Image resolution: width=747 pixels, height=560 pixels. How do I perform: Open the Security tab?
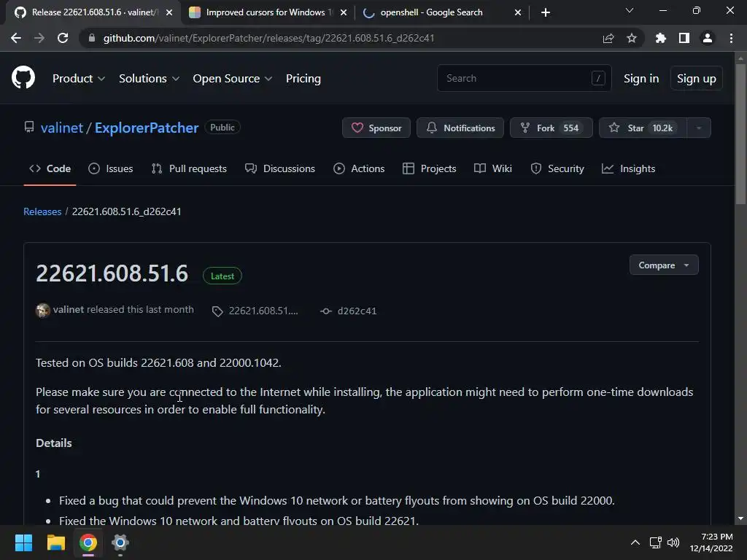tap(557, 168)
